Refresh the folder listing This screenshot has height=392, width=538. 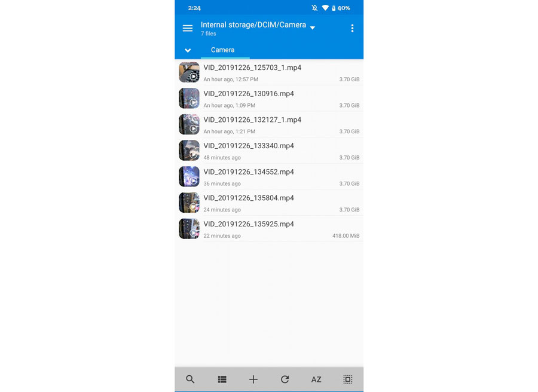point(285,379)
